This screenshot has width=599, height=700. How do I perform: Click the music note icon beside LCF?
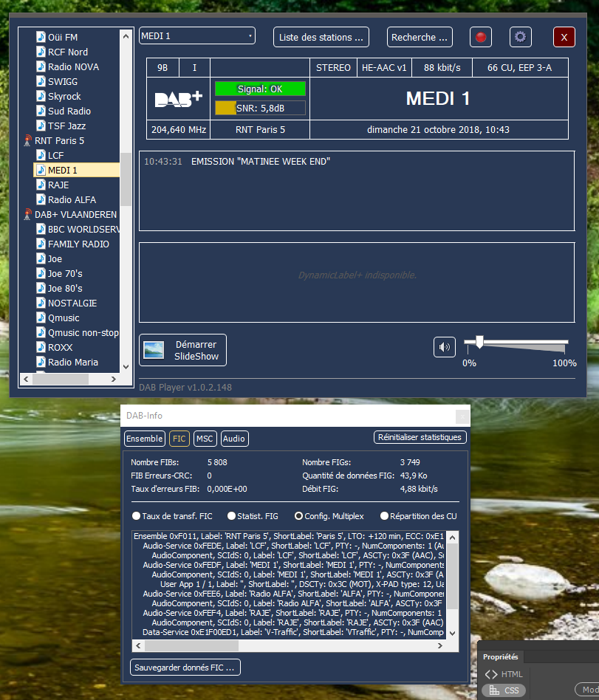[41, 155]
